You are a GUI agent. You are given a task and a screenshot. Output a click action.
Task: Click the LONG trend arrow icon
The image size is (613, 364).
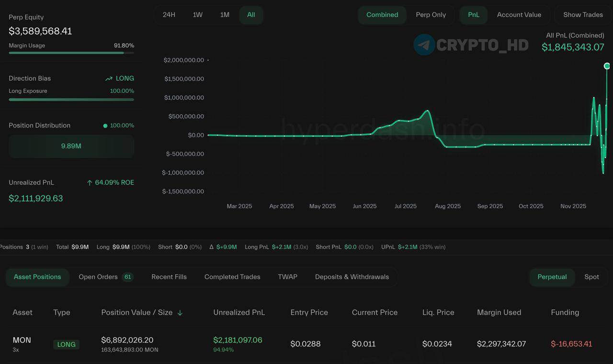[109, 78]
